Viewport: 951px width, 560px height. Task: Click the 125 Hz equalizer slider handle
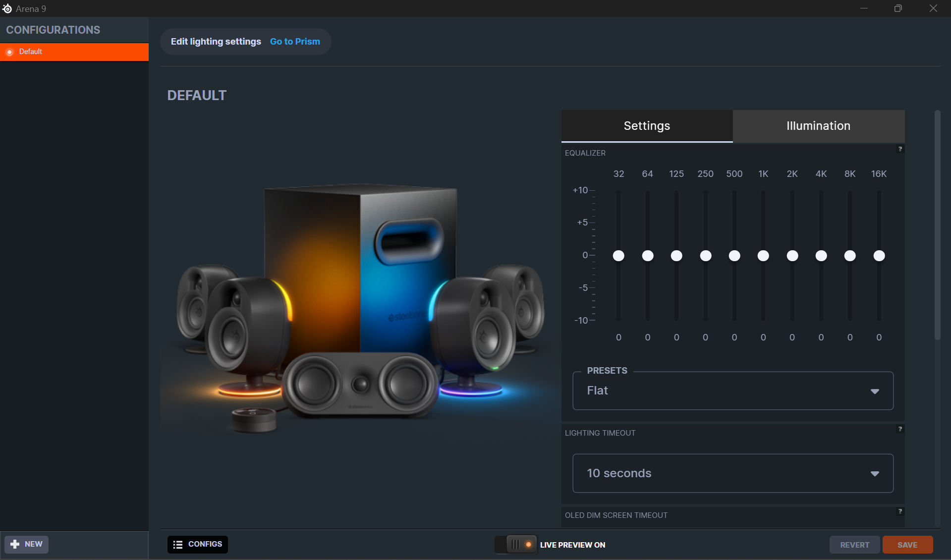[x=676, y=256]
